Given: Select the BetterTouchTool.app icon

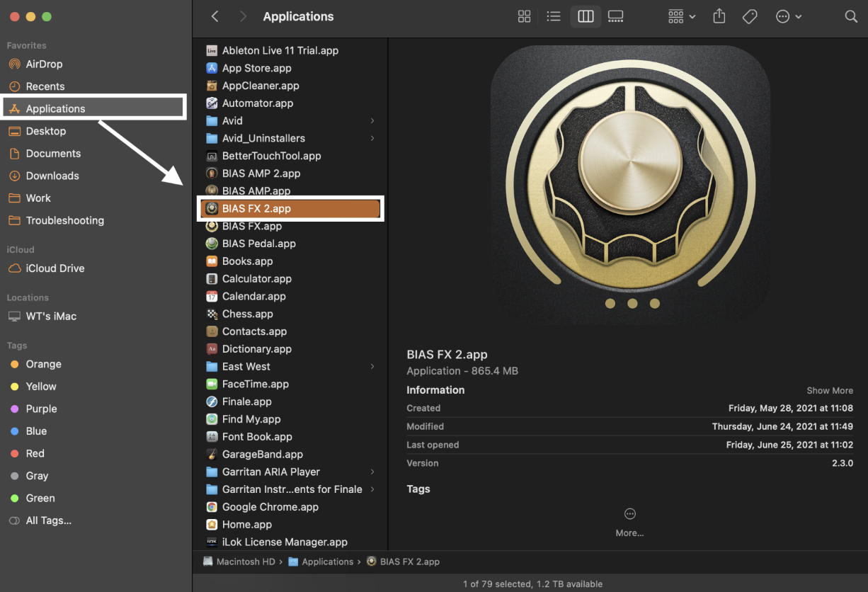Looking at the screenshot, I should click(211, 156).
